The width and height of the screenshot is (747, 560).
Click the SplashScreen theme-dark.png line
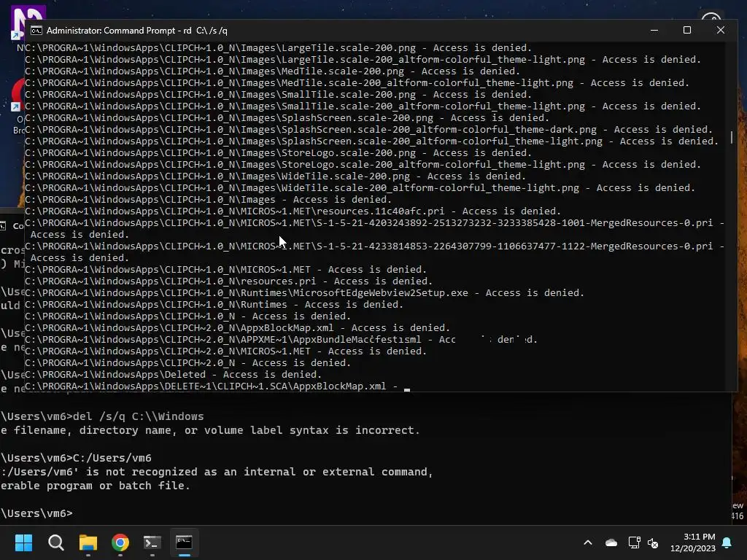click(x=368, y=130)
